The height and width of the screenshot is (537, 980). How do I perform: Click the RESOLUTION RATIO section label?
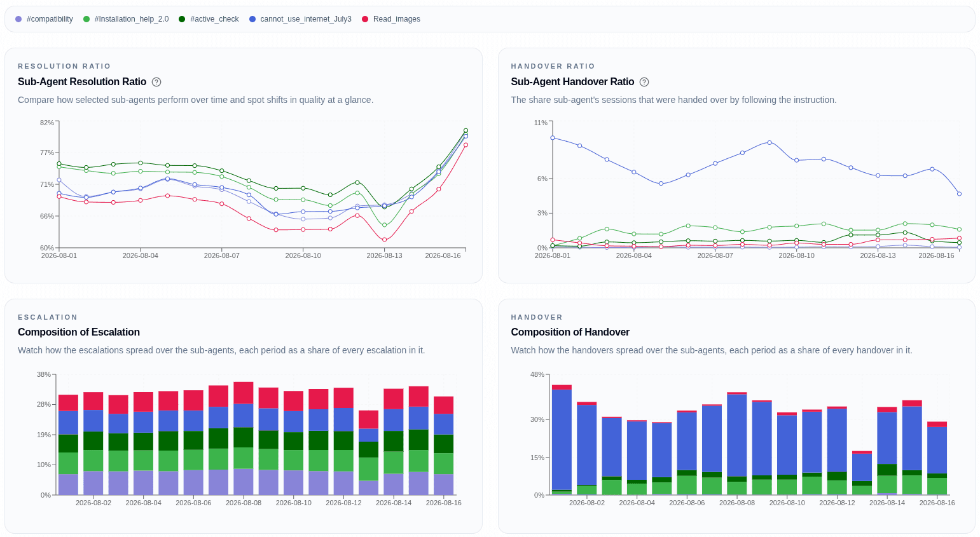64,66
